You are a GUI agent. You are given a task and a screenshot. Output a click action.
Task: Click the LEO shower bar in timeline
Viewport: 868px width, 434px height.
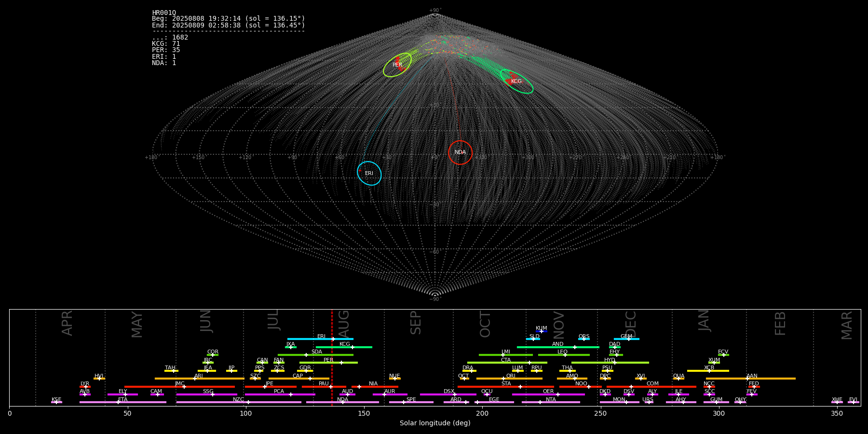(x=564, y=355)
